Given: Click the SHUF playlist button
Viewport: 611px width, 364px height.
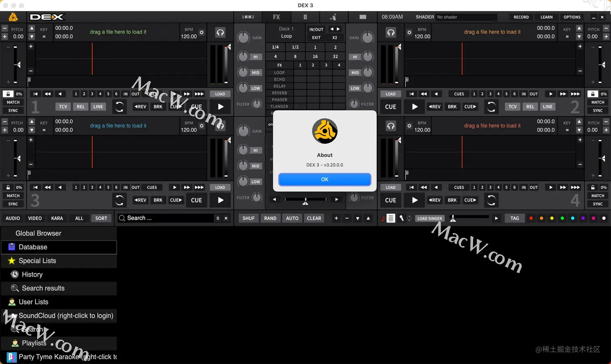Looking at the screenshot, I should pyautogui.click(x=249, y=218).
